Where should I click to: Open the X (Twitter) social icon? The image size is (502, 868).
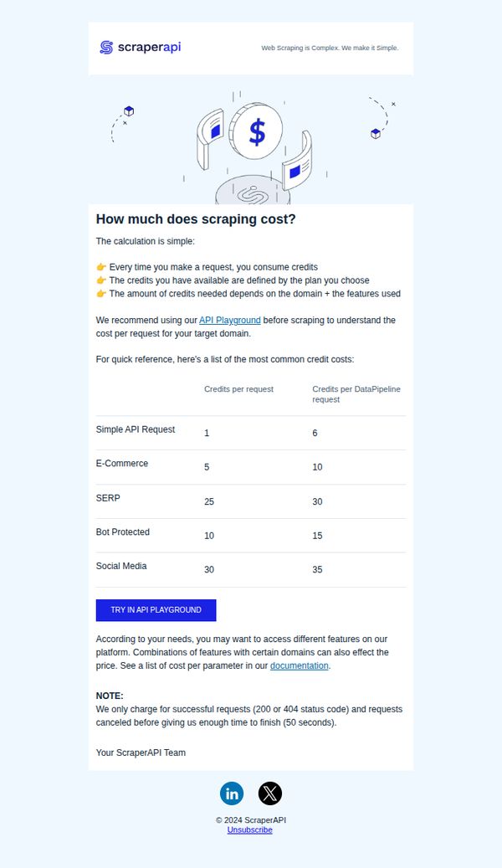click(270, 794)
